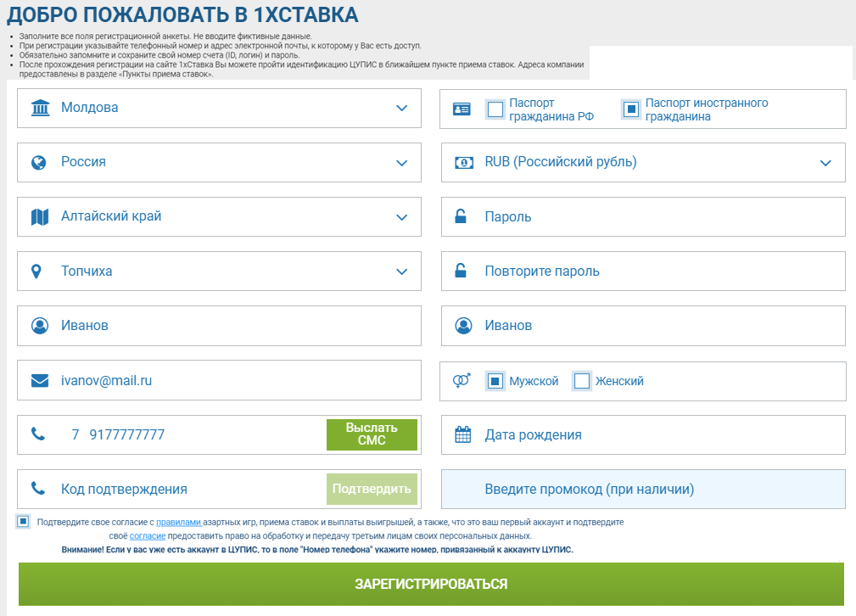Open the RUB (Российский рубль) currency dropdown

[825, 163]
